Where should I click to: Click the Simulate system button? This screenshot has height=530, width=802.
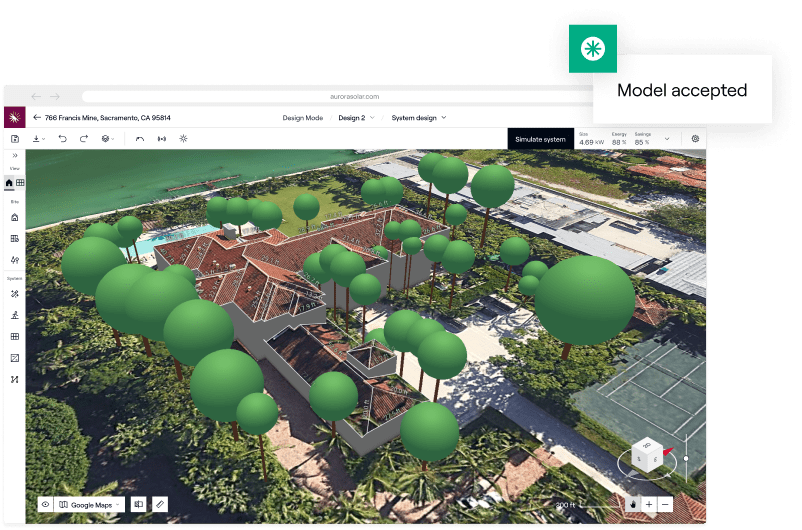[540, 139]
